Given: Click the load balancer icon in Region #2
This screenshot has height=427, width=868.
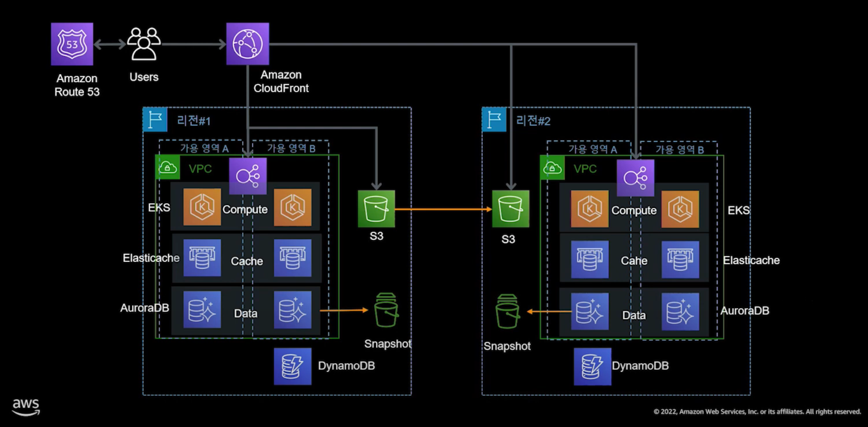Looking at the screenshot, I should [636, 178].
